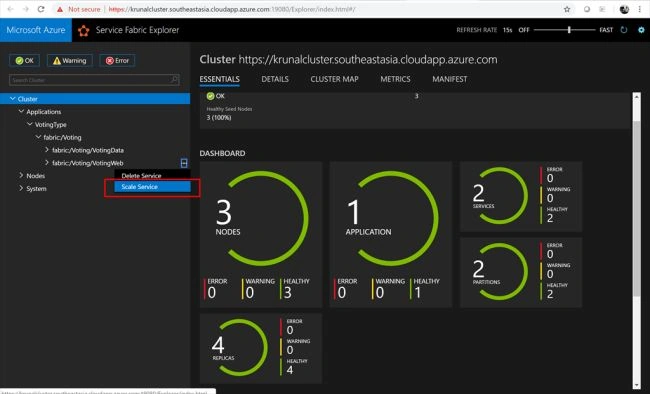Click the Service Fabric Explorer title
This screenshot has height=394, width=650.
[x=137, y=30]
